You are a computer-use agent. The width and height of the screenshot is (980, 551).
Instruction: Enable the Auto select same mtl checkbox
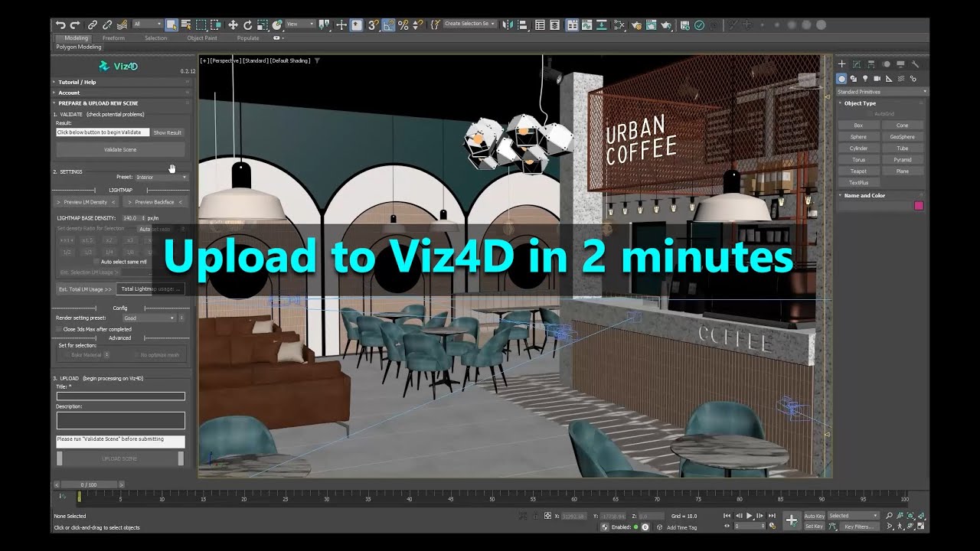click(96, 262)
